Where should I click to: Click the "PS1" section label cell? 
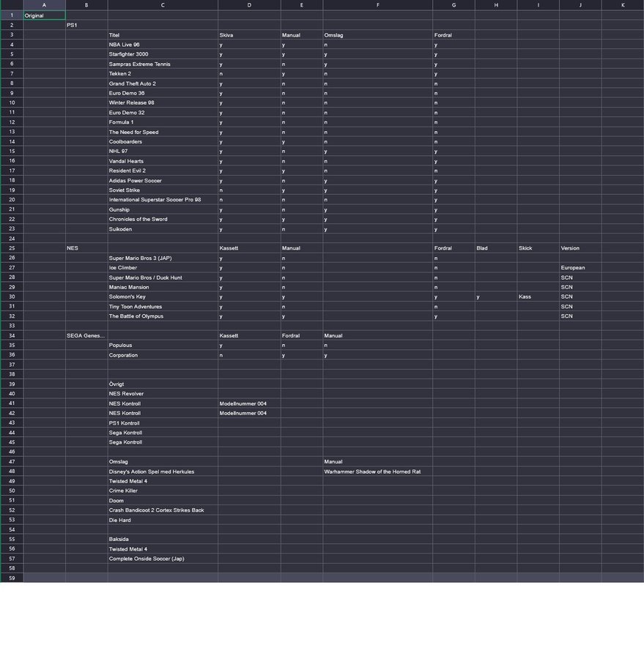pos(86,25)
